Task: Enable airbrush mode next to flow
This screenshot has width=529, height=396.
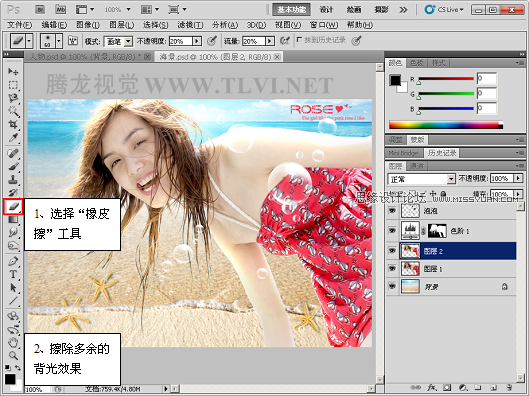Action: (285, 41)
